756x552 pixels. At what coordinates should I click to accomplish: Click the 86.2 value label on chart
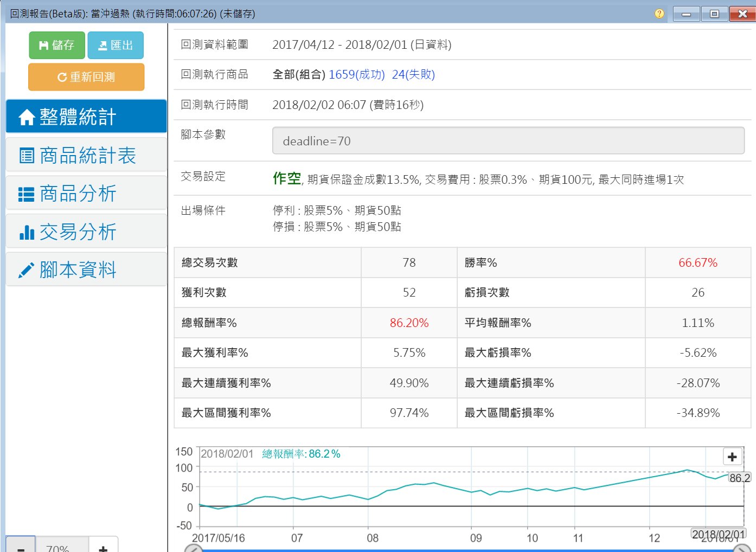[x=739, y=478]
